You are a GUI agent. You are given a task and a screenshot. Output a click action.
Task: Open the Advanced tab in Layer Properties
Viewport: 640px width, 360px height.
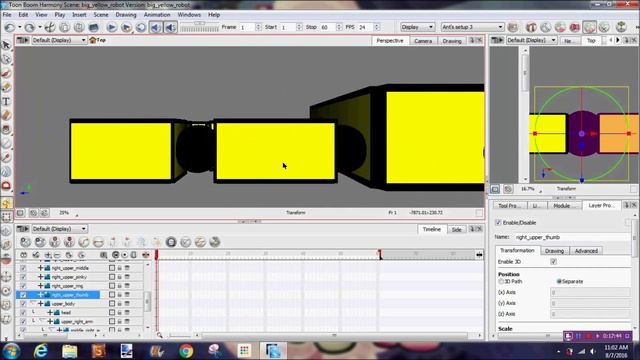click(586, 251)
